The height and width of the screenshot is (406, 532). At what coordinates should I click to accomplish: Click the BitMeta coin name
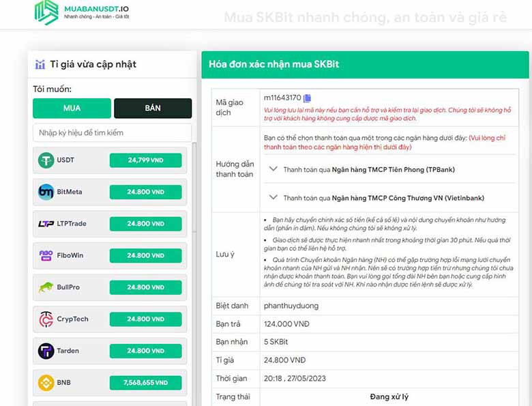[70, 192]
